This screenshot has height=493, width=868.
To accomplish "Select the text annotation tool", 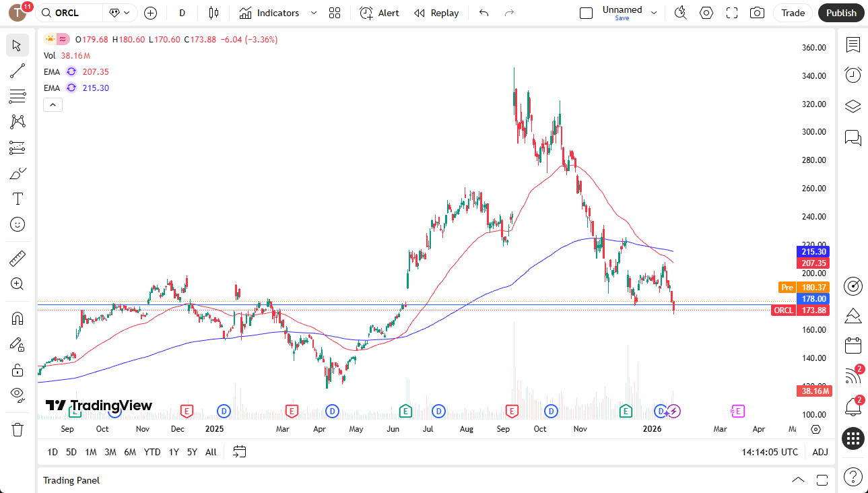I will 18,199.
